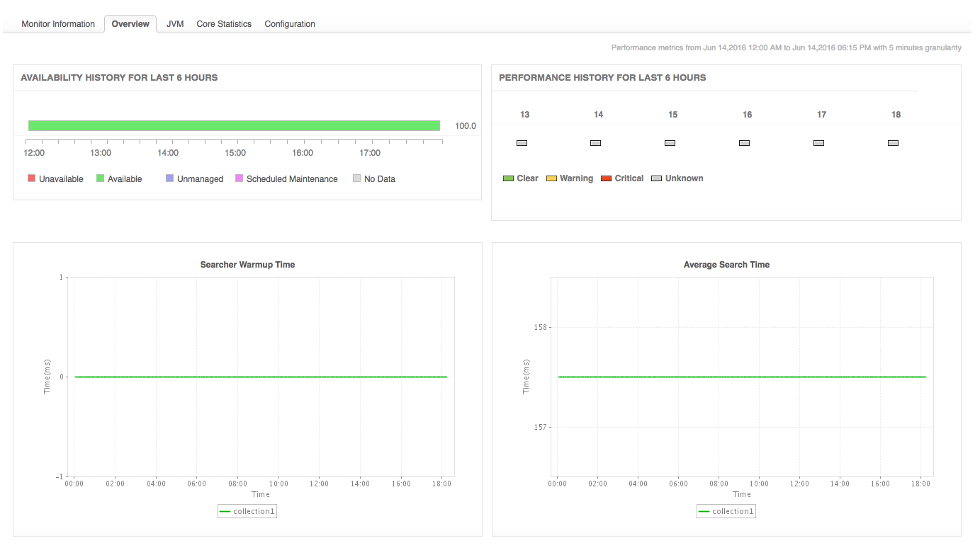This screenshot has width=980, height=543.
Task: Click the red Critical legend icon
Action: click(606, 178)
